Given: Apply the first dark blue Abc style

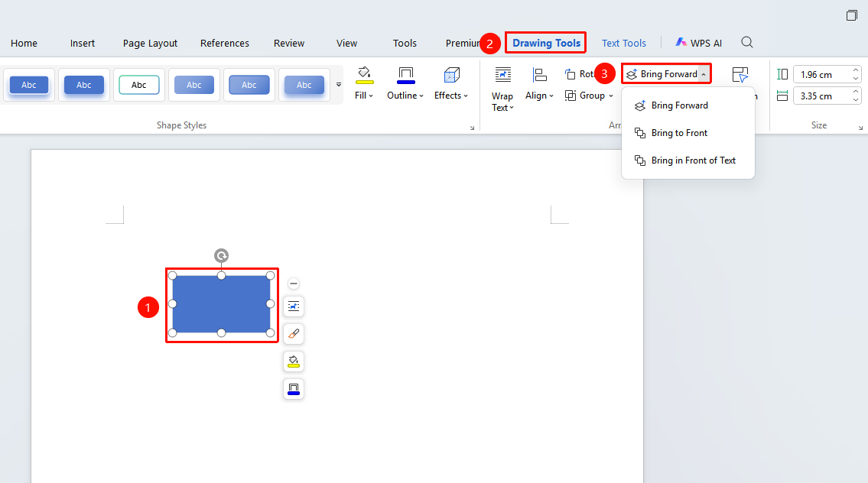Looking at the screenshot, I should coord(29,85).
